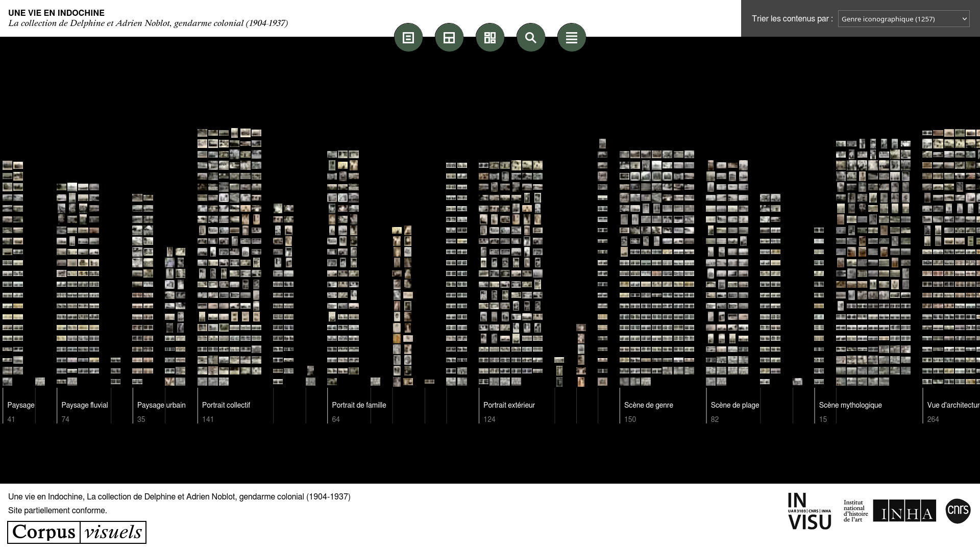This screenshot has height=551, width=980.
Task: Open the layout grid view icon
Action: tap(449, 38)
